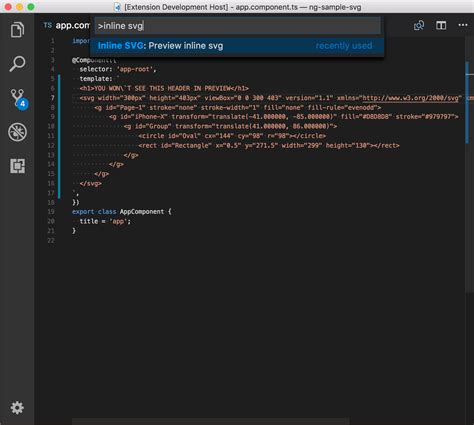Select the app.component.ts editor tab

coord(66,25)
